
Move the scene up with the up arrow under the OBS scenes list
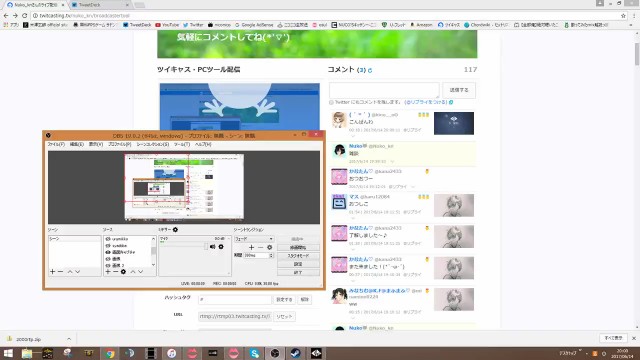pos(70,271)
